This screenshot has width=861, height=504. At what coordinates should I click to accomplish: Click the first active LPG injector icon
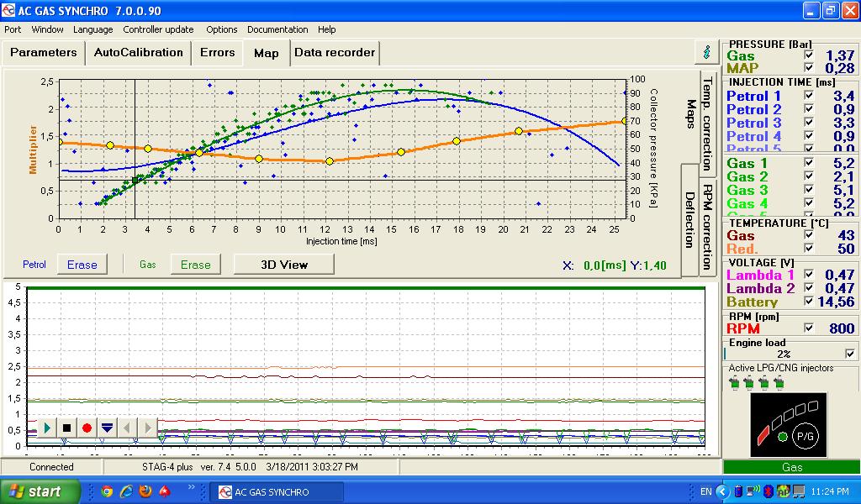click(733, 383)
